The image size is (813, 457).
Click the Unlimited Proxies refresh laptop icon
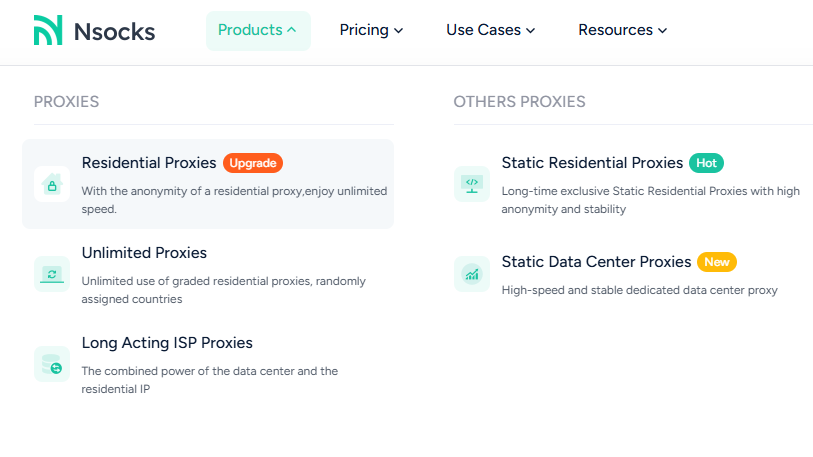click(52, 273)
